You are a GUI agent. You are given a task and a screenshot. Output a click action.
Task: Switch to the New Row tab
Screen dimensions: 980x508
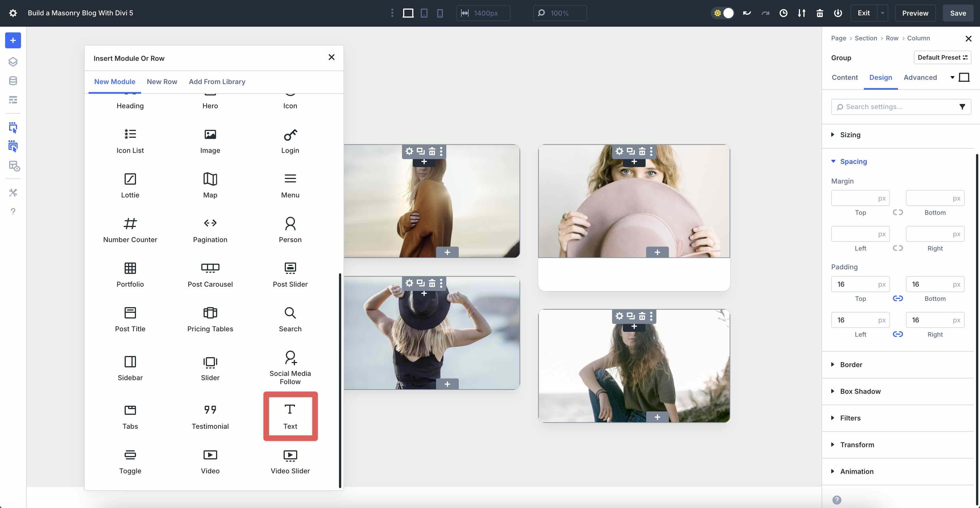coord(162,82)
